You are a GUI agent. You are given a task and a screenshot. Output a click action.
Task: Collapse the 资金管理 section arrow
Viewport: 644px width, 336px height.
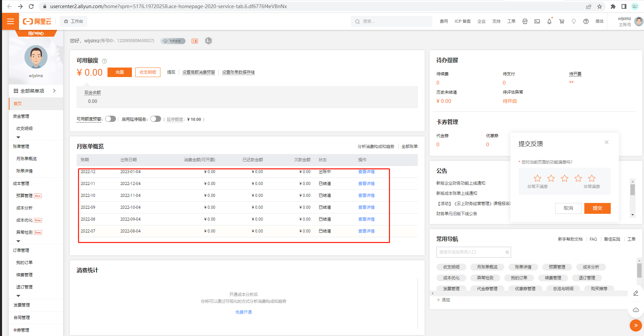18,137
